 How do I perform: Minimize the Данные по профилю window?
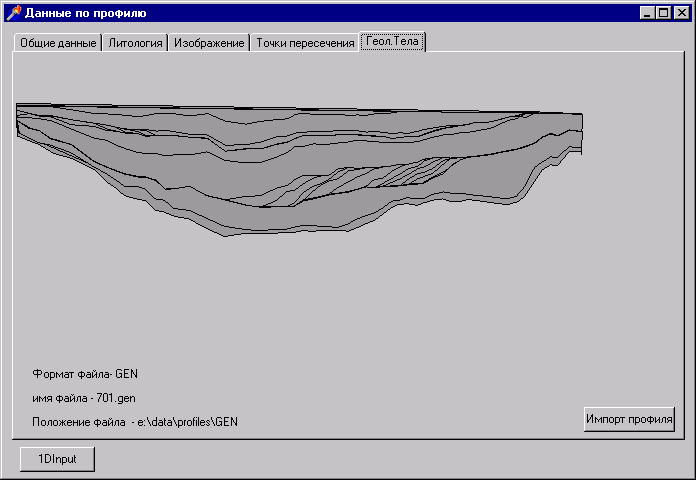pos(646,13)
